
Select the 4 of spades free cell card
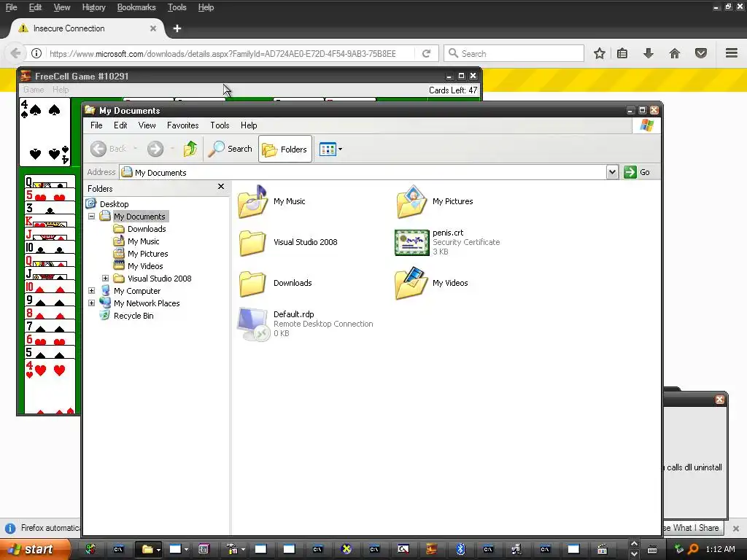tap(44, 132)
